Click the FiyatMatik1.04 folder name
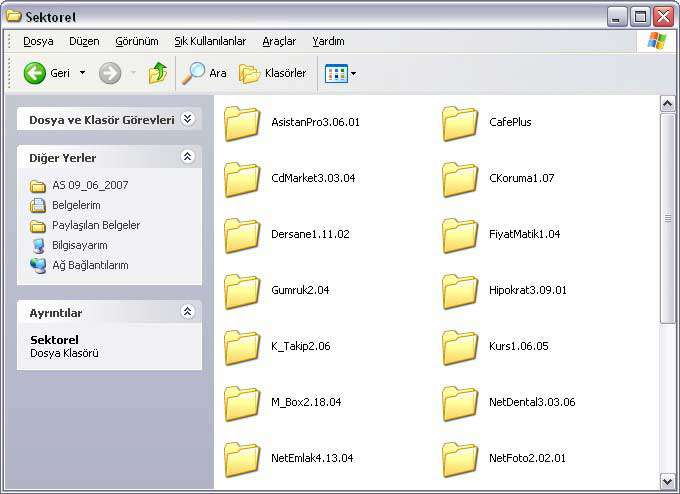Screen dimensions: 680x494 524,234
